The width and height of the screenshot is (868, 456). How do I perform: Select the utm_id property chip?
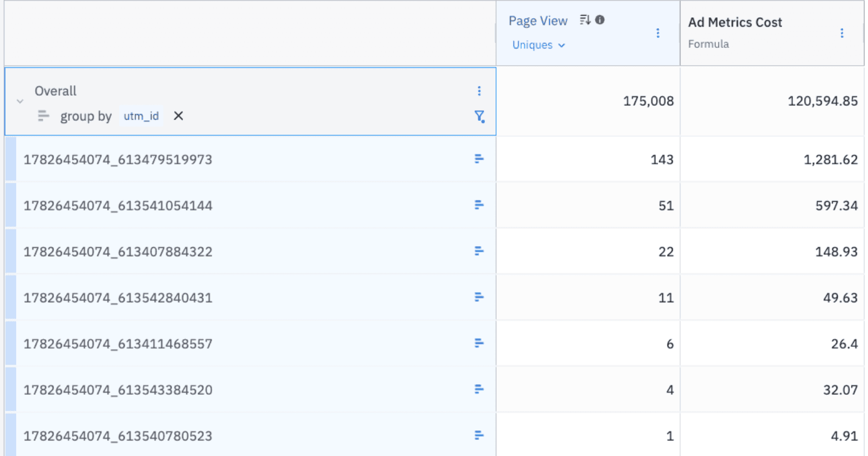point(141,116)
